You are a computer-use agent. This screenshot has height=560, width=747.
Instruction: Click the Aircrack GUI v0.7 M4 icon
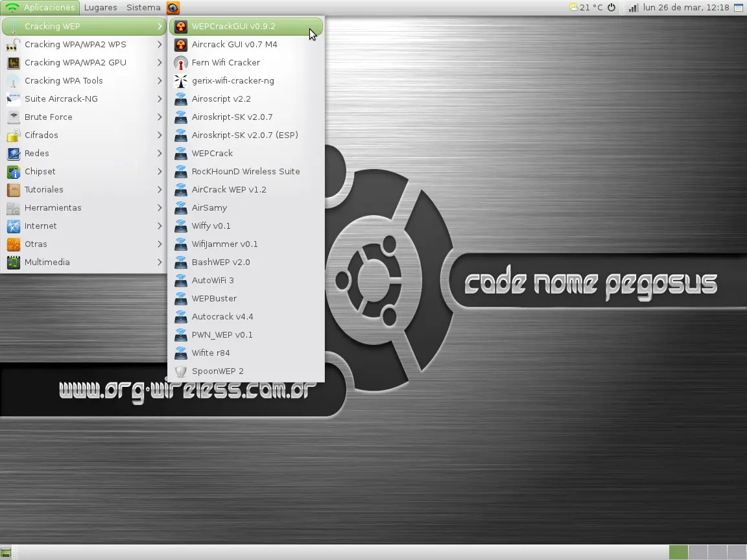click(x=180, y=45)
